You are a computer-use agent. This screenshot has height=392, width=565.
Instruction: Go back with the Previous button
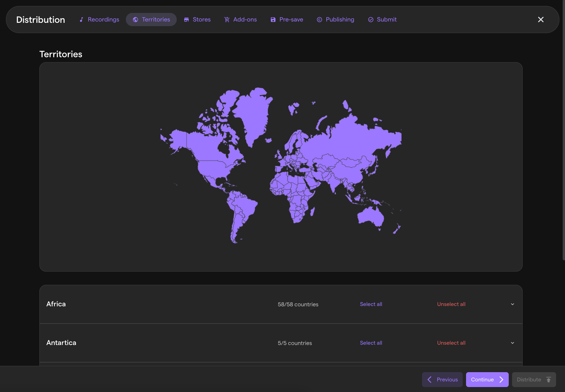tap(442, 379)
